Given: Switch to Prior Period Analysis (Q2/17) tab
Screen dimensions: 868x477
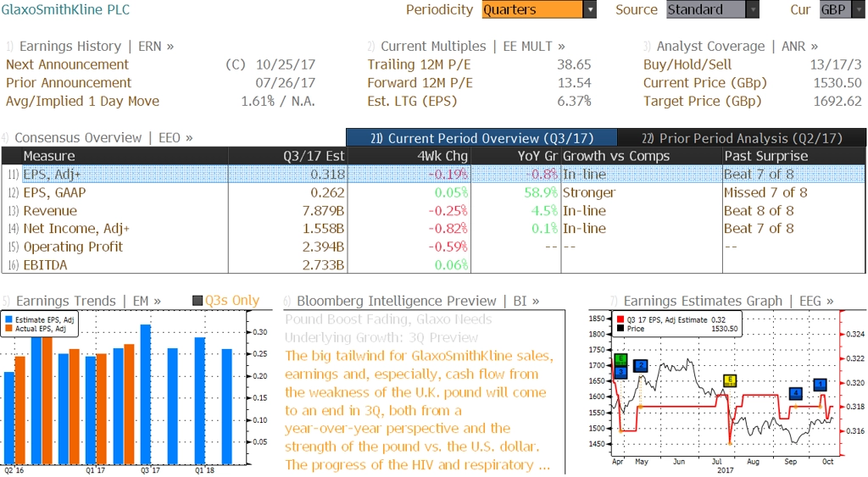Looking at the screenshot, I should 742,138.
